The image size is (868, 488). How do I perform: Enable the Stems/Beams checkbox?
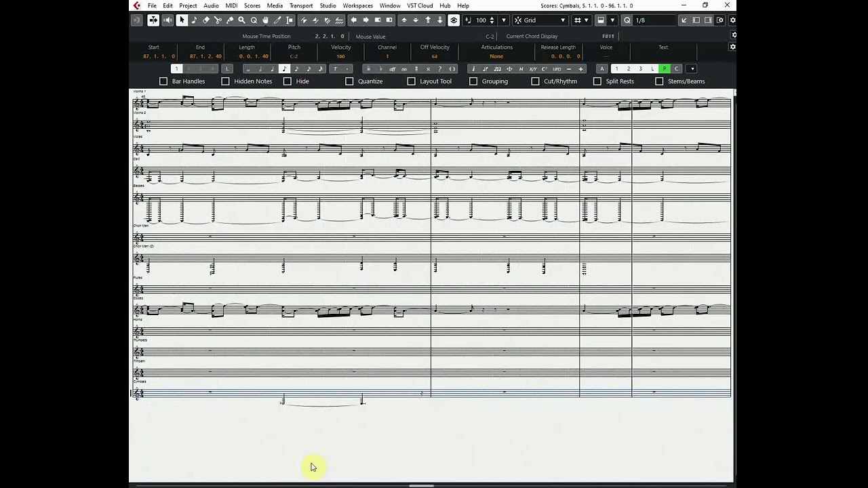(659, 81)
